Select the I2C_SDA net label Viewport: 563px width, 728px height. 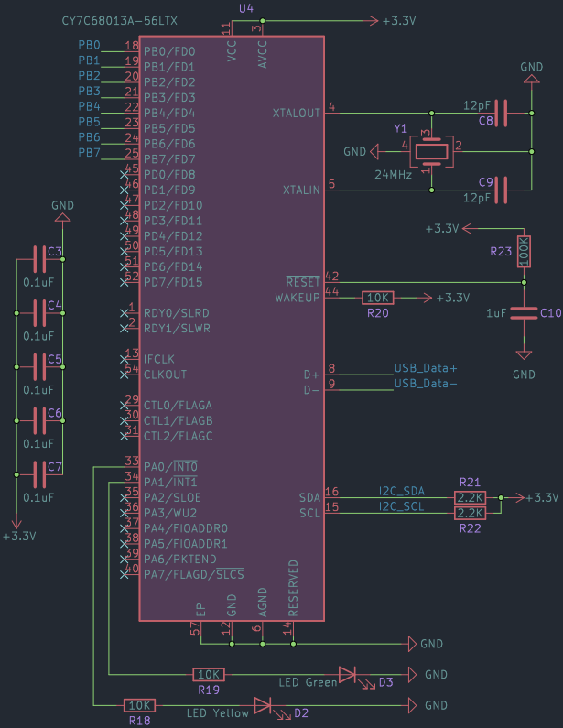(402, 491)
